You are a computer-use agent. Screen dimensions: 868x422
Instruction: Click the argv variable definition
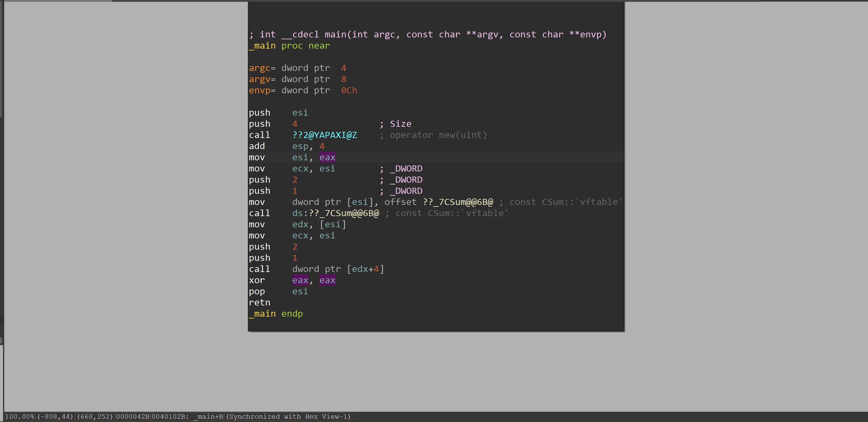[x=298, y=79]
